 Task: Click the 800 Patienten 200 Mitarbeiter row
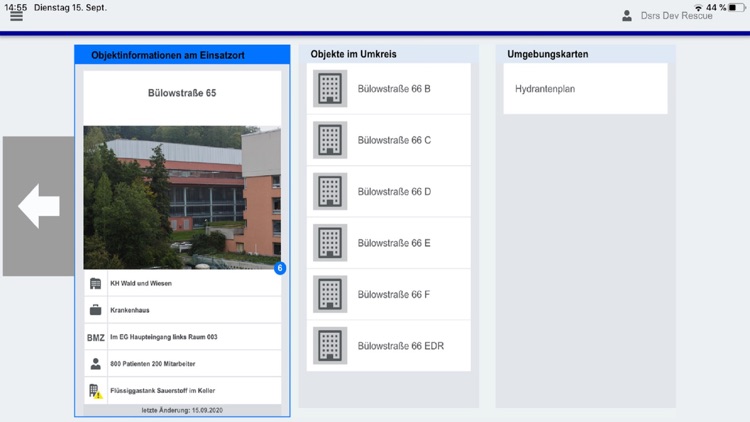tap(182, 364)
